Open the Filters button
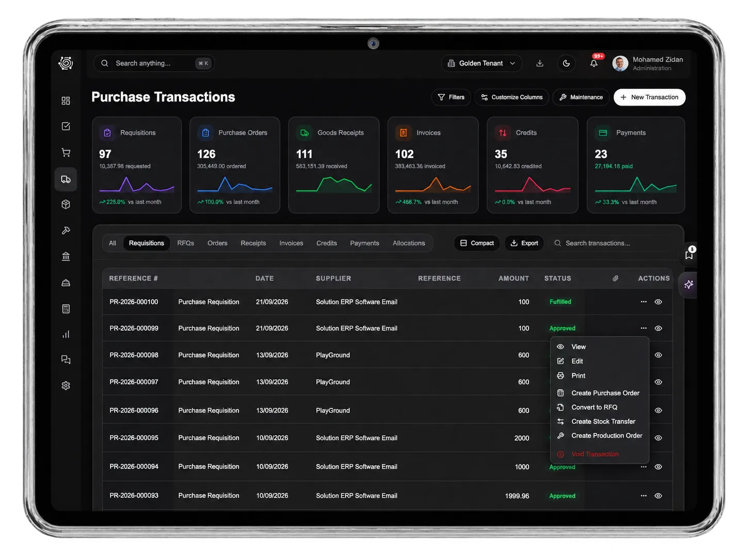The height and width of the screenshot is (560, 747). click(x=451, y=97)
